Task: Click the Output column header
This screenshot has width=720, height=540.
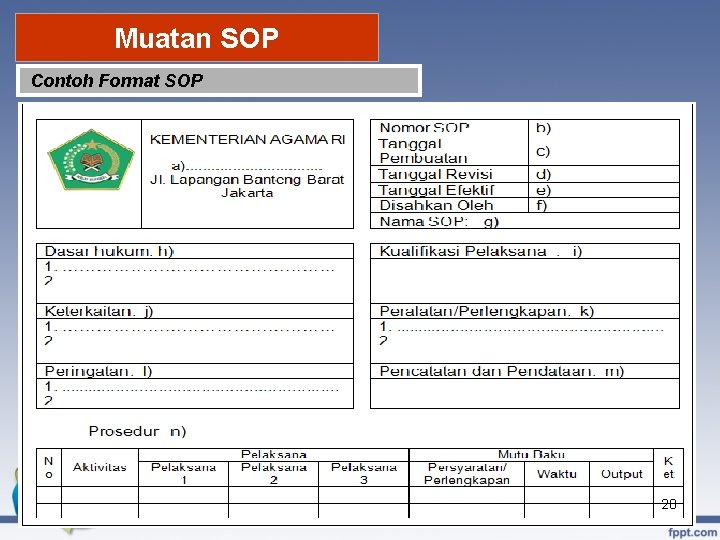Action: tap(621, 473)
